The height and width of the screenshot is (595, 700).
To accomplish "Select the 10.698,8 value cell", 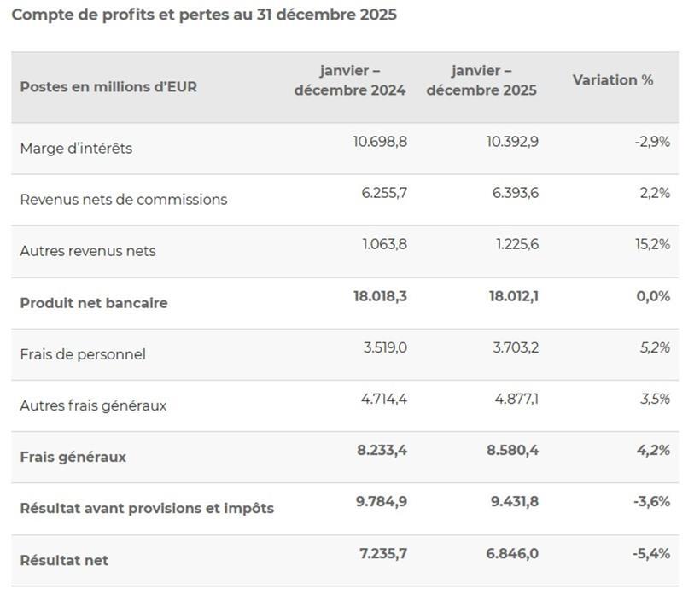I will tap(380, 142).
